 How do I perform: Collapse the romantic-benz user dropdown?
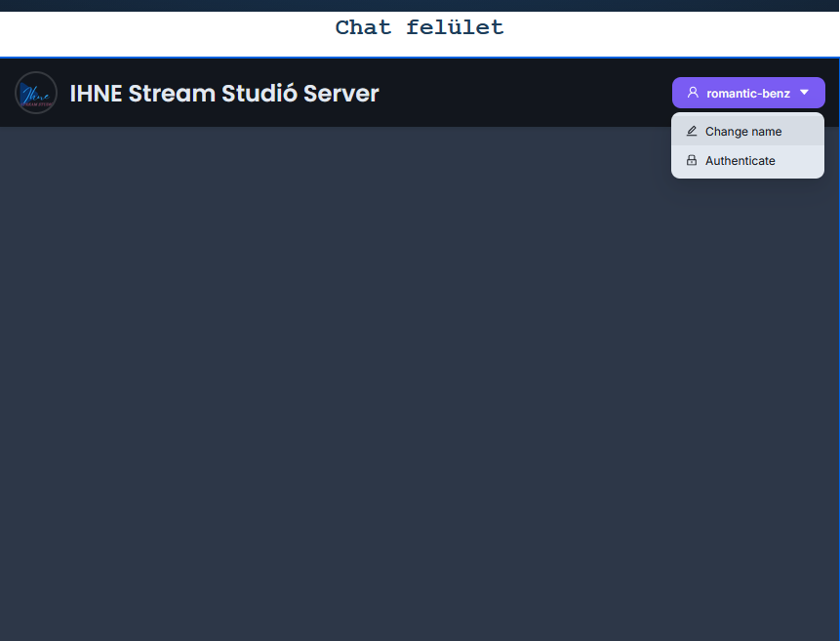tap(748, 92)
